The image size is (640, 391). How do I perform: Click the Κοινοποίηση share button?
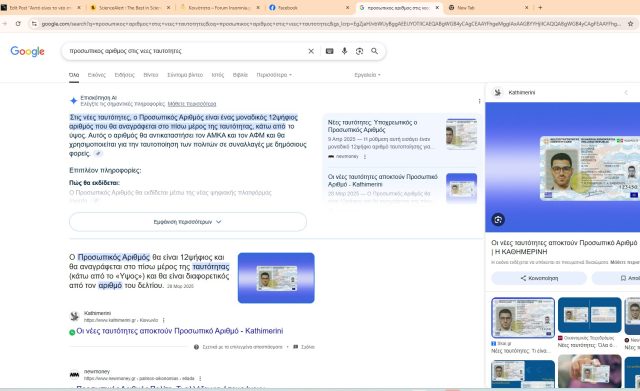click(539, 278)
